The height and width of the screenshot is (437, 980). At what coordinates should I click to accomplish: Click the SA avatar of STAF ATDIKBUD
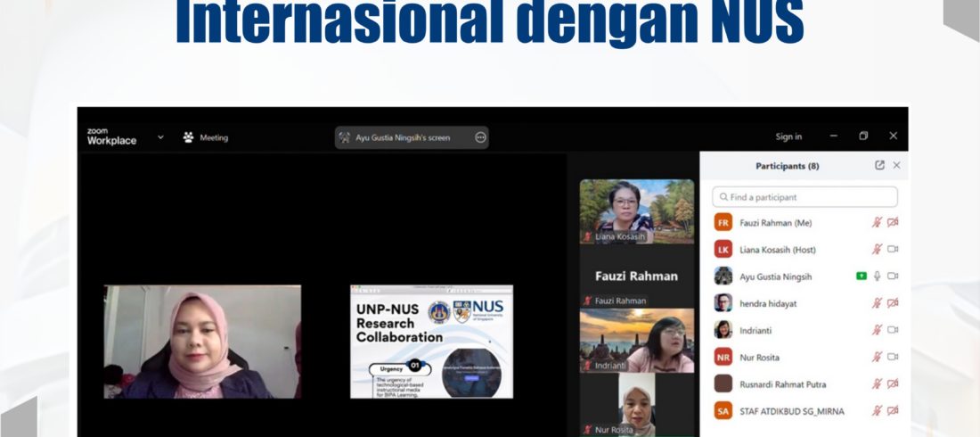click(x=723, y=411)
